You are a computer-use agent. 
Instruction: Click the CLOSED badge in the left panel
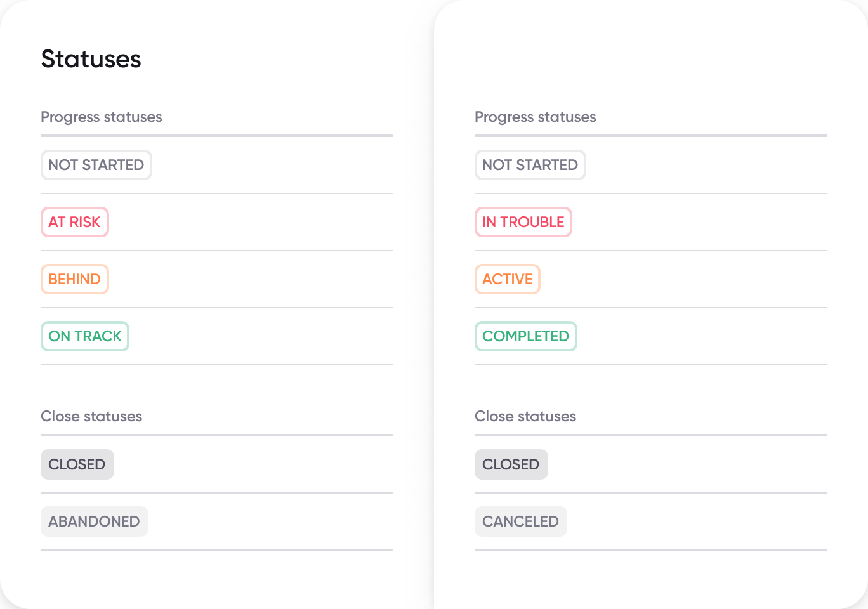[x=77, y=464]
